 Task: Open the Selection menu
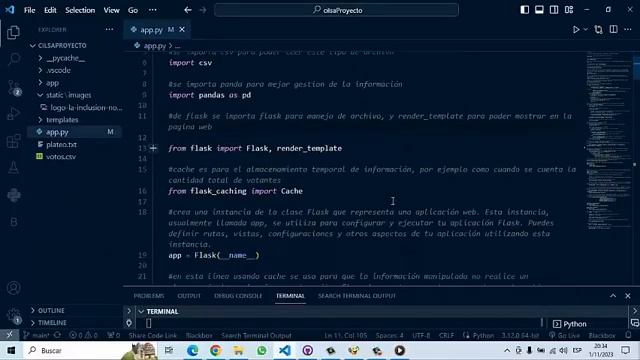pyautogui.click(x=80, y=10)
